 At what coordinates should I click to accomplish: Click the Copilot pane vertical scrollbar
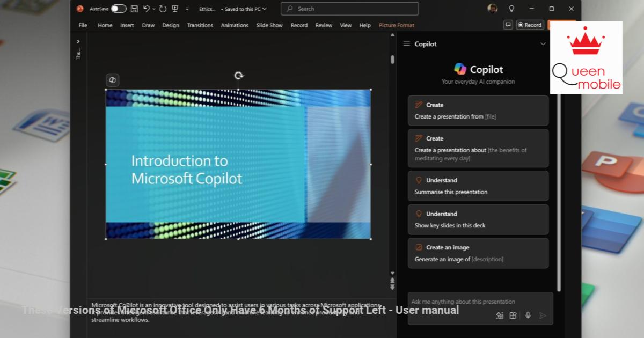559,193
